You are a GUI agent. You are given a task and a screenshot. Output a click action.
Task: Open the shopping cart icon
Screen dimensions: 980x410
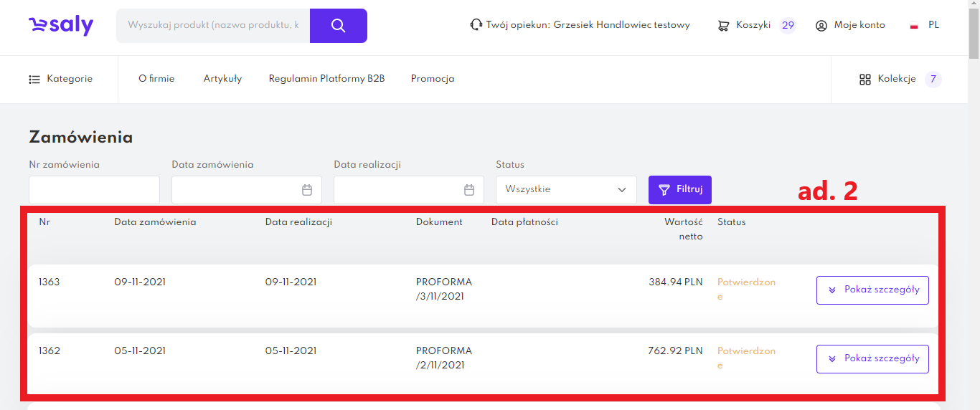[723, 26]
